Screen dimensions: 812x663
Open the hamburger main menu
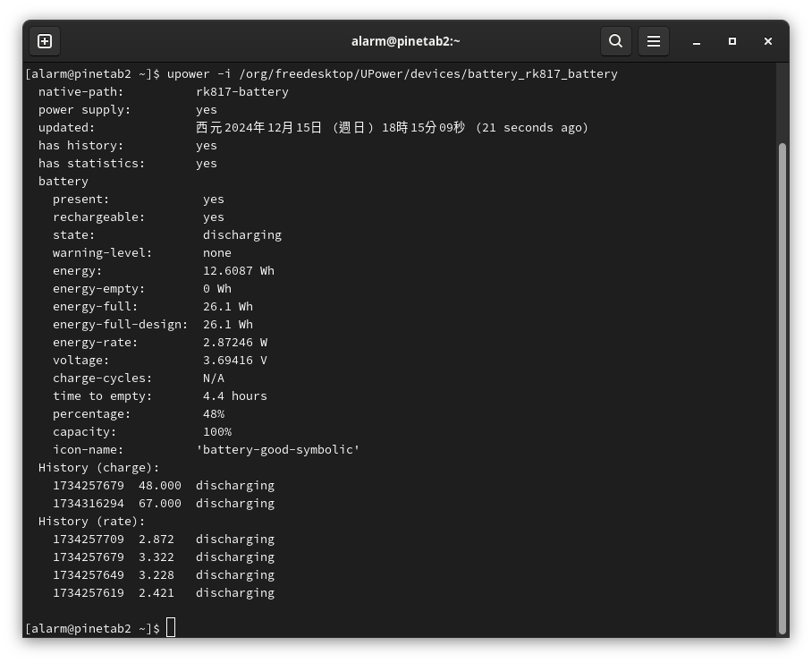[x=654, y=41]
